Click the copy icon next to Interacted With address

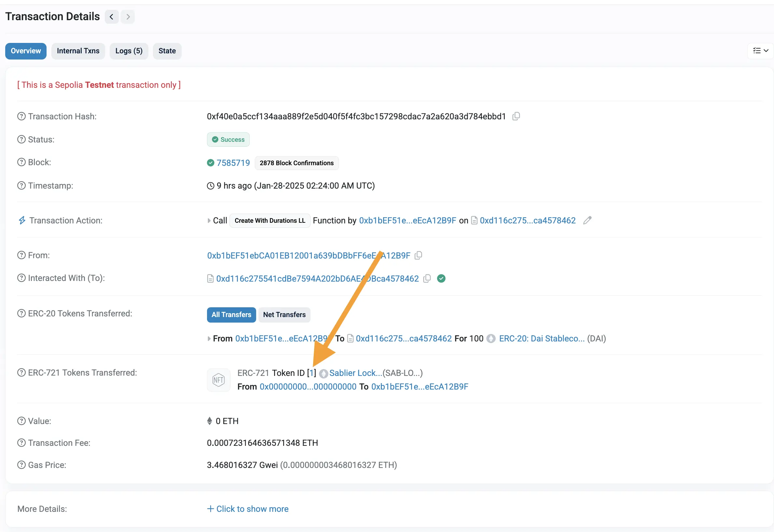coord(428,278)
